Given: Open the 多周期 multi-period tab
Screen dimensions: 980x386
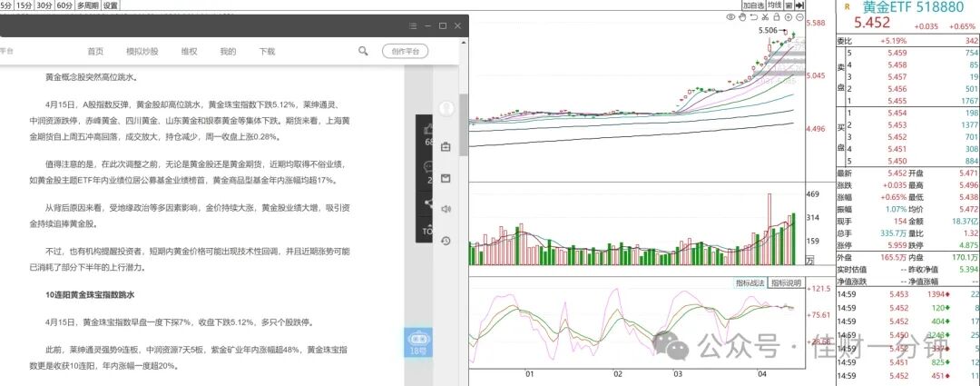Looking at the screenshot, I should pos(87,5).
